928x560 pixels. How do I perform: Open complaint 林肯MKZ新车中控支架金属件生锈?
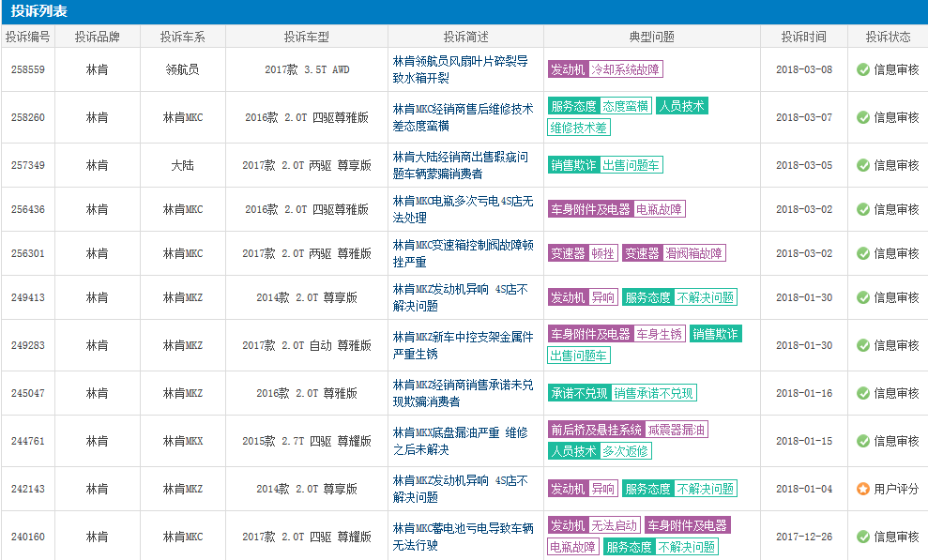pyautogui.click(x=463, y=345)
